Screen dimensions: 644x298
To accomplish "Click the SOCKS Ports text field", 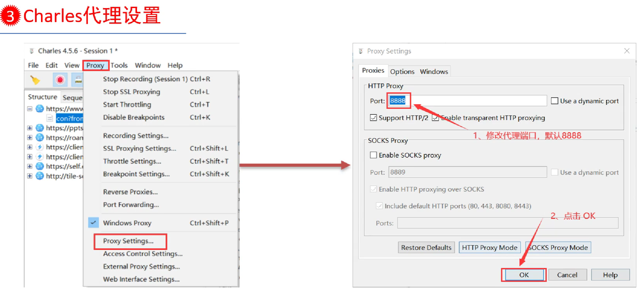I will (508, 223).
